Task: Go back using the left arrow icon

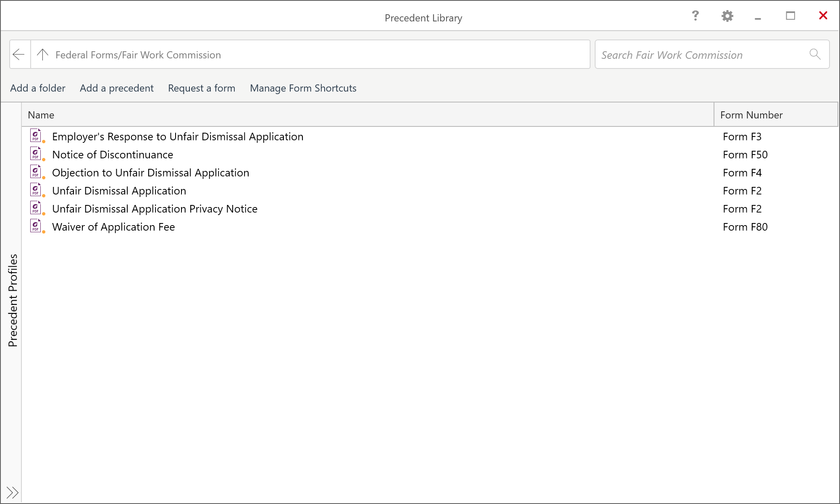Action: coord(19,54)
